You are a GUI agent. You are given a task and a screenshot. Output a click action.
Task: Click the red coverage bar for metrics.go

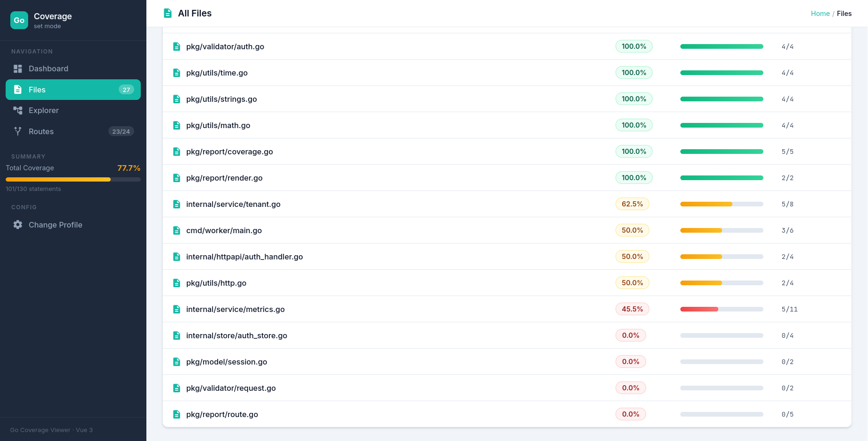tap(699, 309)
